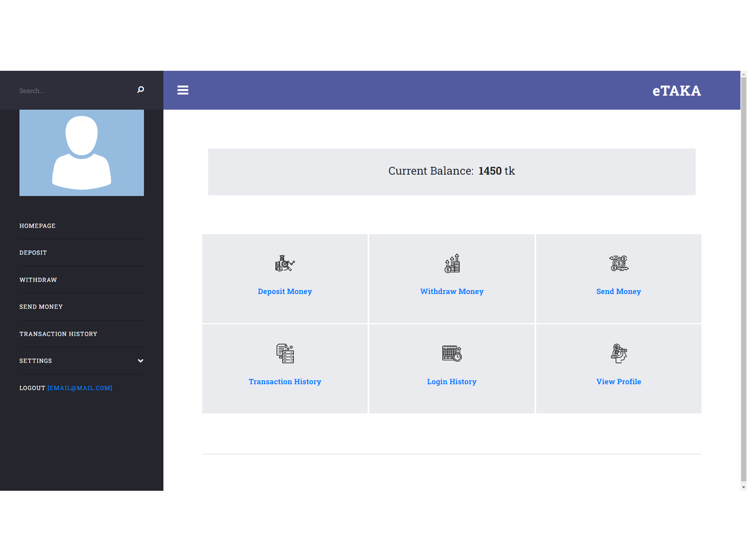Go to Homepage in sidebar
Screen dimensions: 747x560
pyautogui.click(x=37, y=226)
